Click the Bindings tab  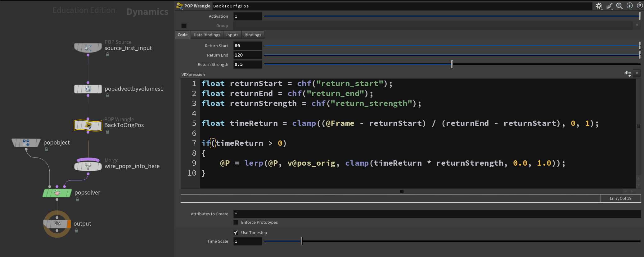[253, 35]
